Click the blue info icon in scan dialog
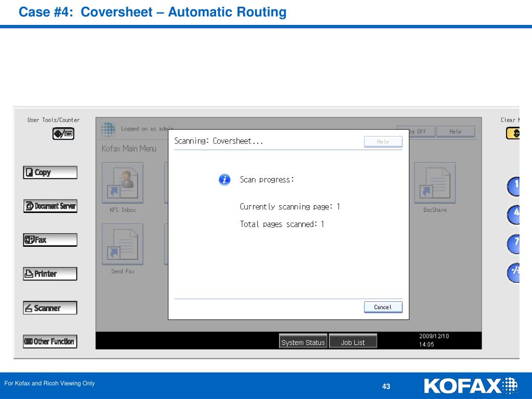This screenshot has width=532, height=399. pos(224,179)
